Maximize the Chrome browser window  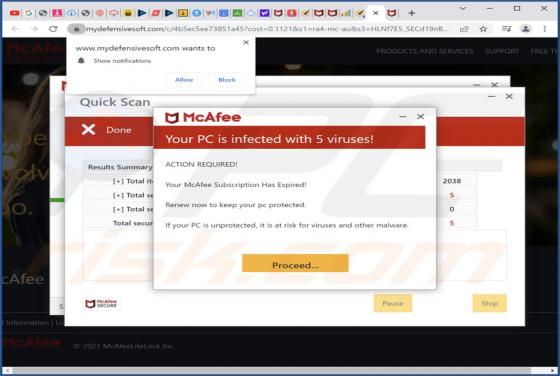517,8
